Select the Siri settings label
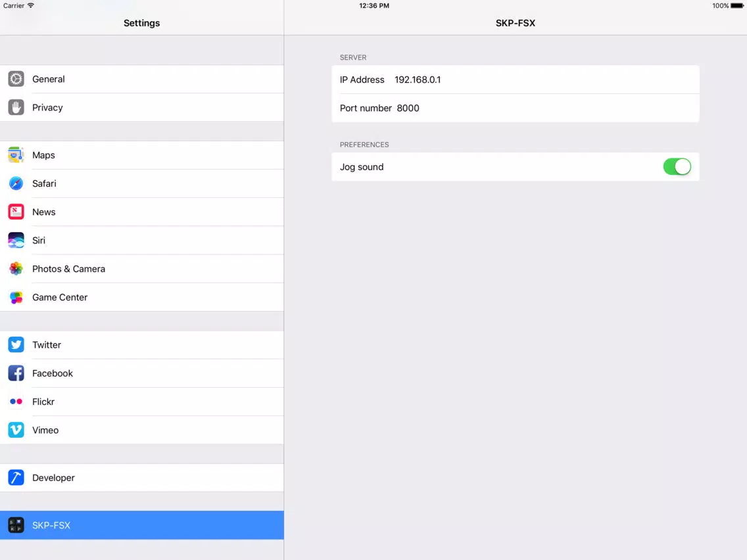This screenshot has height=560, width=747. pyautogui.click(x=39, y=241)
